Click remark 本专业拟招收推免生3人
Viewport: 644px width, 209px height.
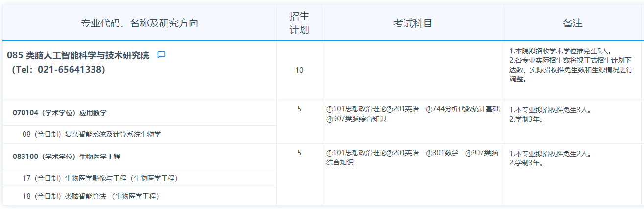pyautogui.click(x=550, y=110)
